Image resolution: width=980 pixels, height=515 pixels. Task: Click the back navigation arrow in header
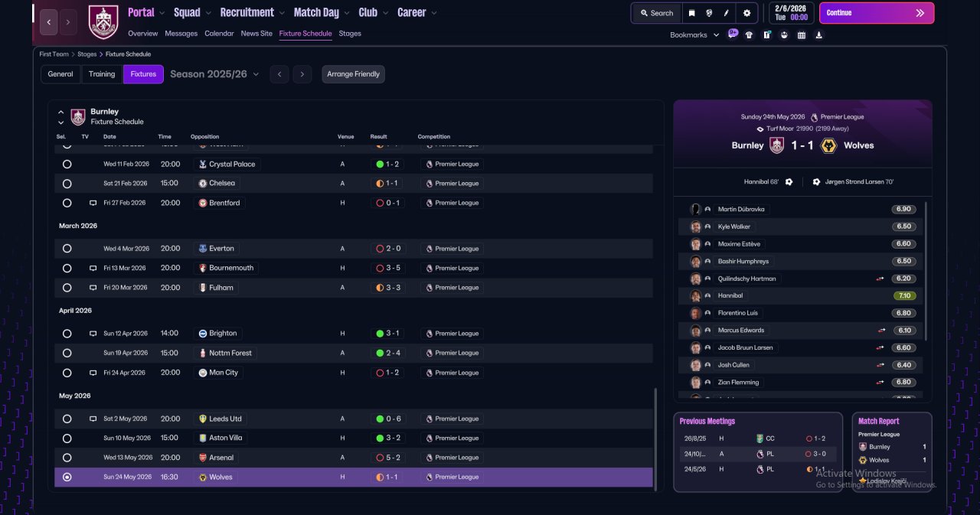pyautogui.click(x=49, y=22)
